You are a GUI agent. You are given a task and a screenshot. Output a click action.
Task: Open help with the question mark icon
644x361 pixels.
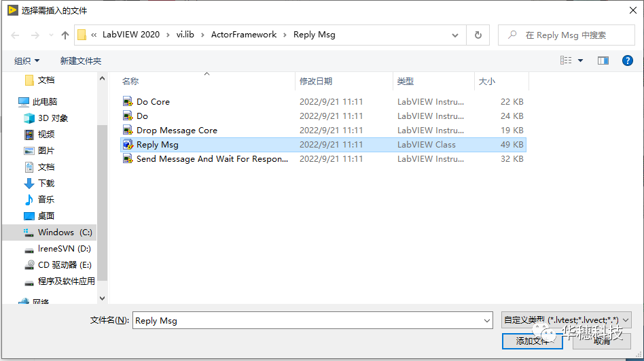click(627, 61)
